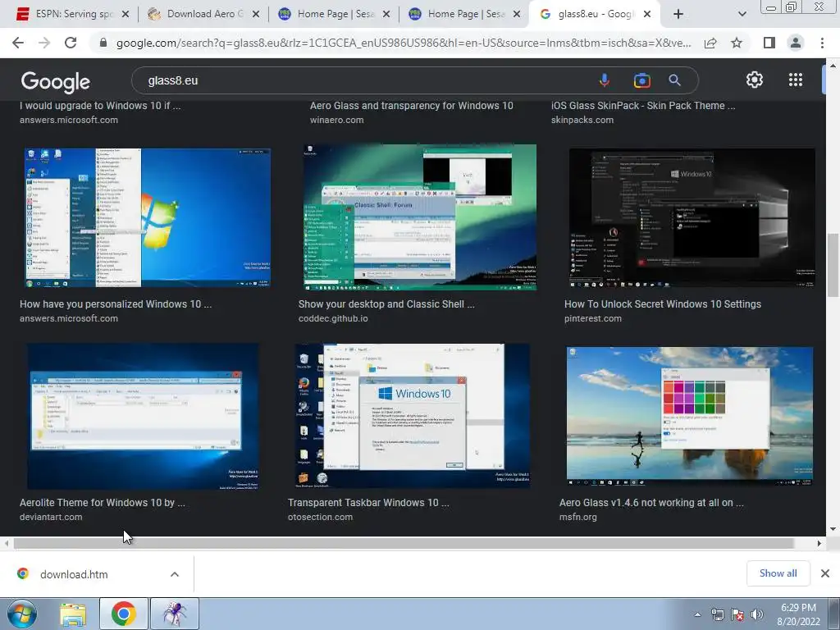The height and width of the screenshot is (630, 840).
Task: Open beach color picker thumbnail
Action: click(689, 416)
